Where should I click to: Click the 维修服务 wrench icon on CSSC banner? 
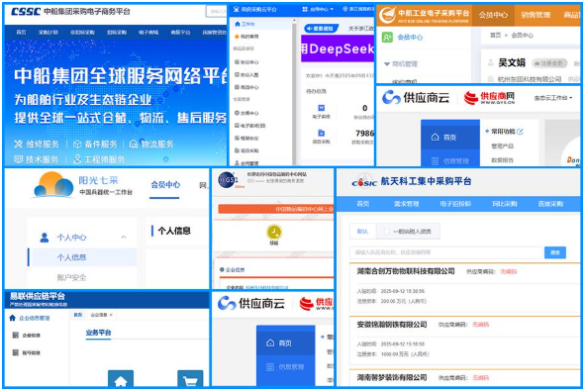pyautogui.click(x=18, y=145)
